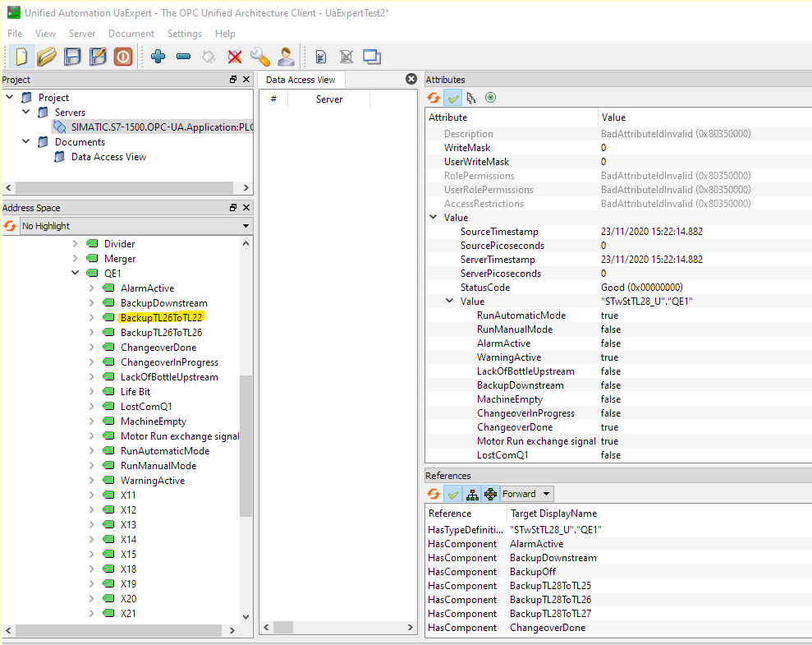This screenshot has height=645, width=812.
Task: Open the File menu
Action: point(15,33)
